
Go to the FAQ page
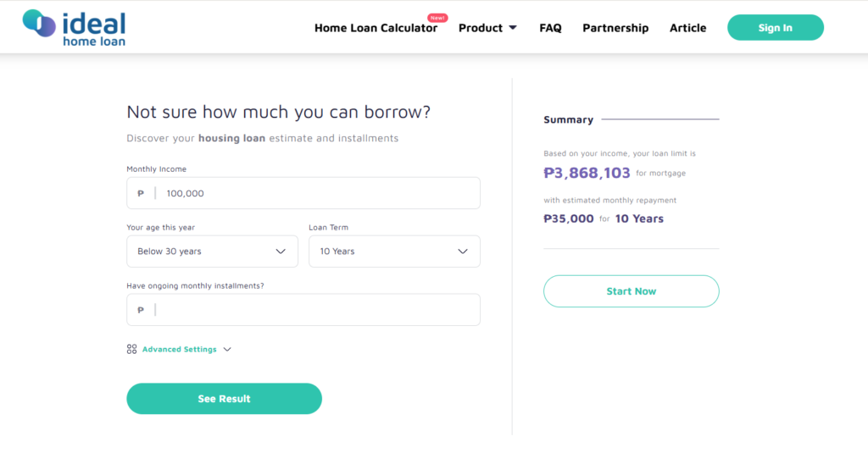coord(550,28)
